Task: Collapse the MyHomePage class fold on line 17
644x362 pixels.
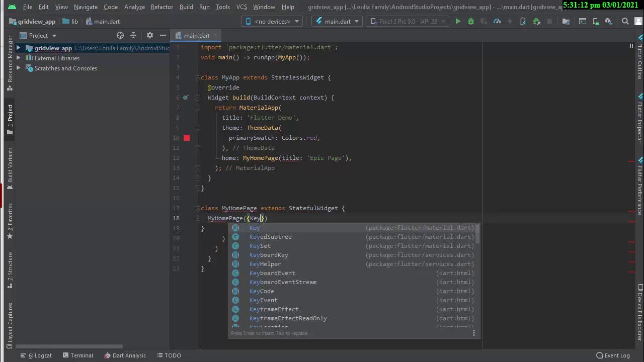Action: click(198, 208)
